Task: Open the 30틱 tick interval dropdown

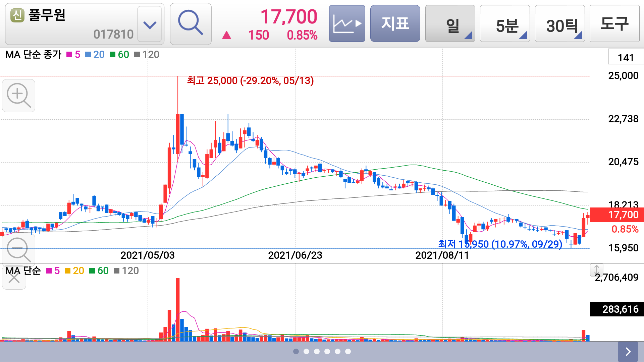Action: pos(559,24)
